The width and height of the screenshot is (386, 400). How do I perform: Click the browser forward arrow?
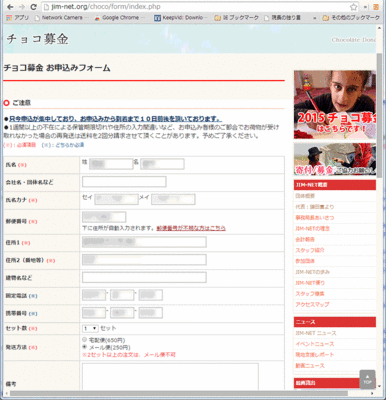pyautogui.click(x=22, y=7)
